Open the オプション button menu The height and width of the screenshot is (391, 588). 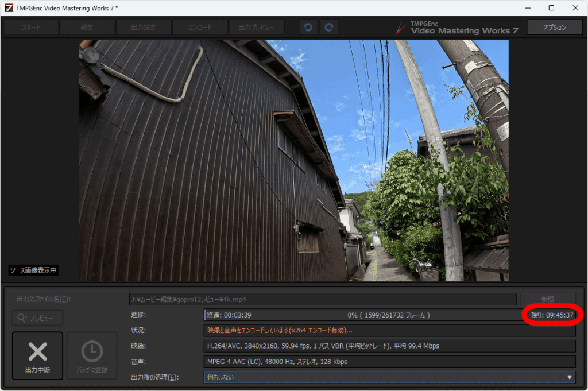pos(555,28)
